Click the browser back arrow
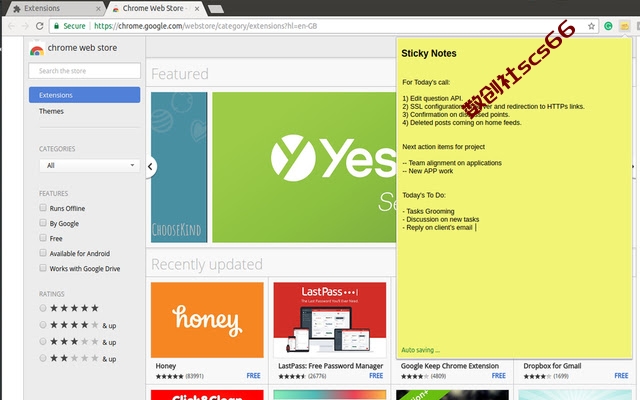640x400 pixels. click(x=11, y=26)
